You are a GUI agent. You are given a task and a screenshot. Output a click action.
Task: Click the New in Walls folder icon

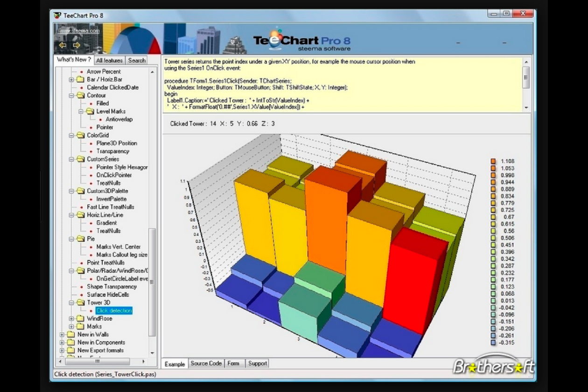[71, 335]
